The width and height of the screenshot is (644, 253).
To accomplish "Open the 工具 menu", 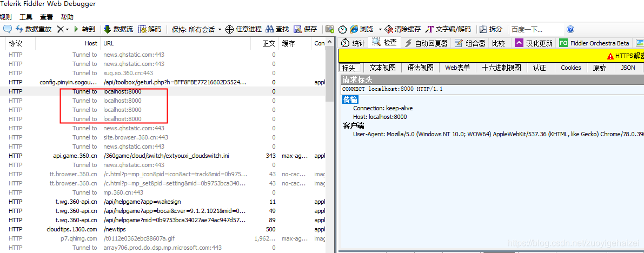I will pos(26,17).
